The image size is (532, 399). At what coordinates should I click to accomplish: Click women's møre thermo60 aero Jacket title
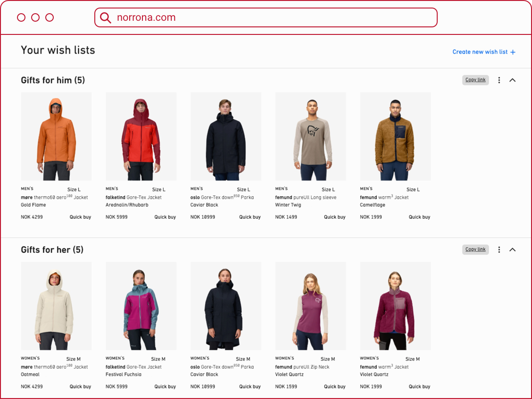(54, 367)
